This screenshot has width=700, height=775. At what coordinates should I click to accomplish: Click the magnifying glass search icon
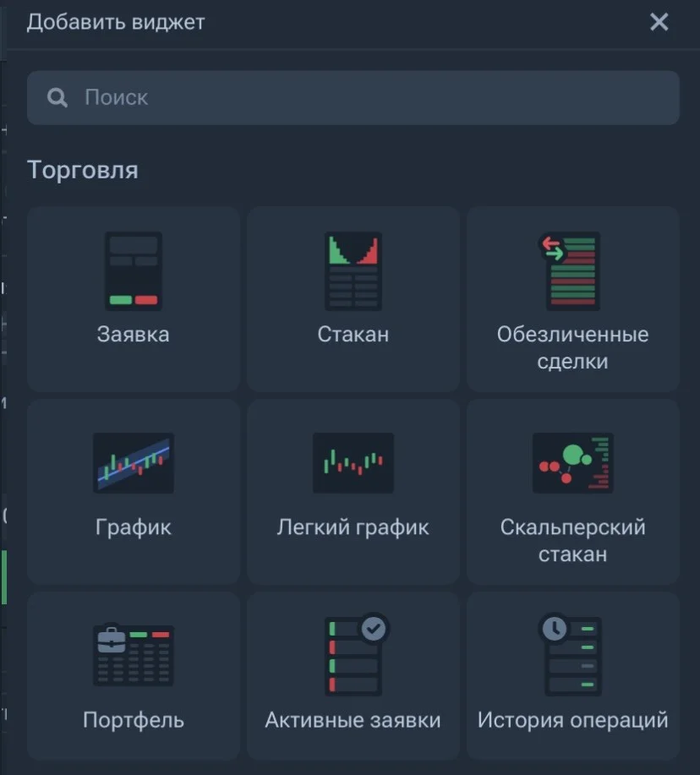tap(57, 97)
